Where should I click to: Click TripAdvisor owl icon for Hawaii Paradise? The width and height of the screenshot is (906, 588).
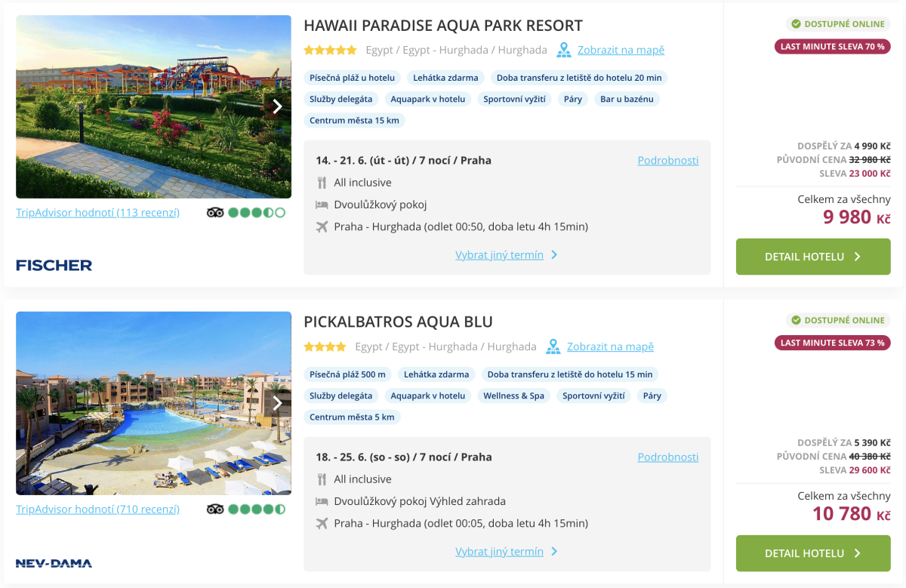tap(215, 213)
